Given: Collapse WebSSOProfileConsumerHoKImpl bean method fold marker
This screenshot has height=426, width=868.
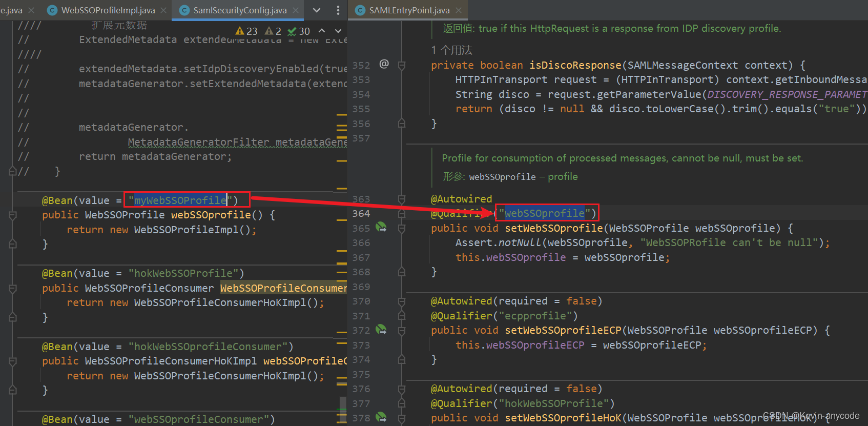Looking at the screenshot, I should (x=13, y=361).
